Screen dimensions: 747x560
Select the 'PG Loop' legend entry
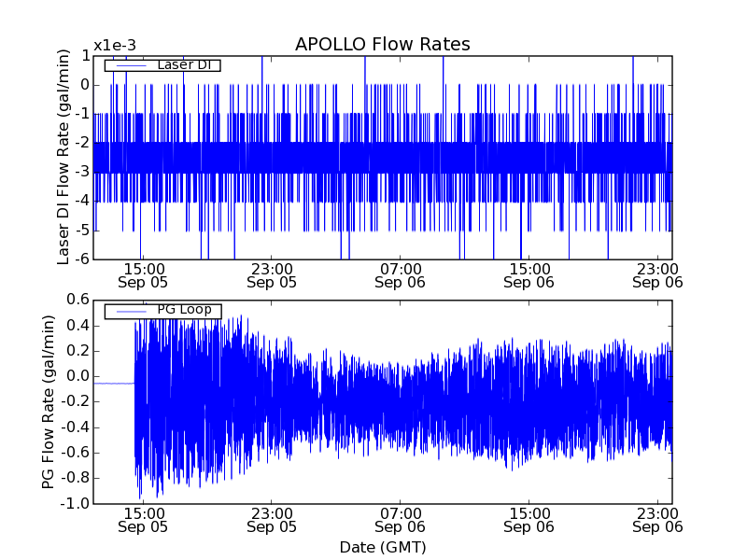tap(162, 312)
